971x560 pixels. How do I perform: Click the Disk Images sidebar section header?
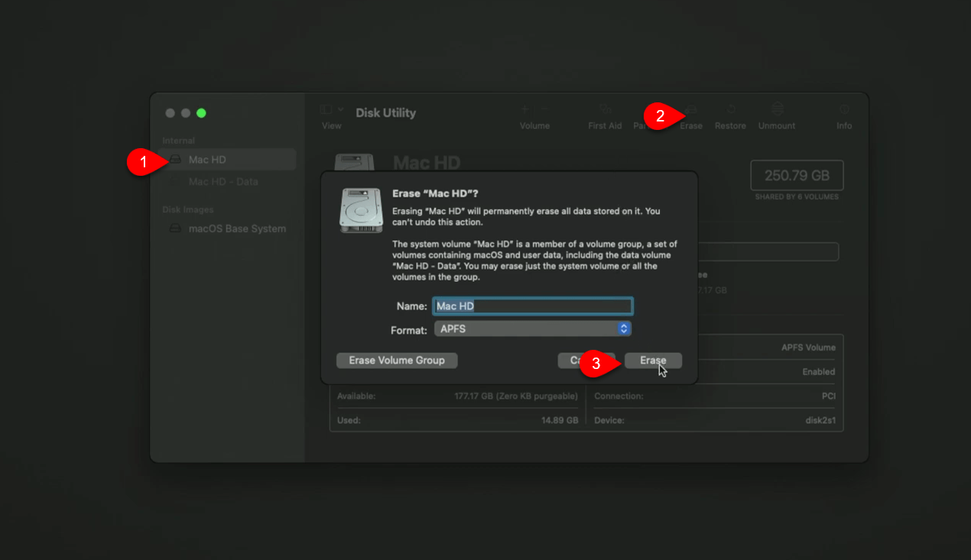[x=188, y=209]
